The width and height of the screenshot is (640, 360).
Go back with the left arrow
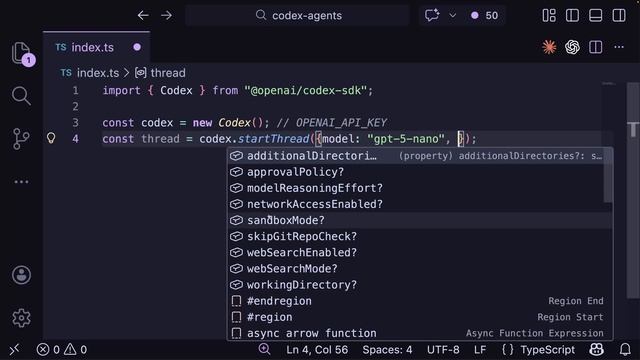point(143,16)
